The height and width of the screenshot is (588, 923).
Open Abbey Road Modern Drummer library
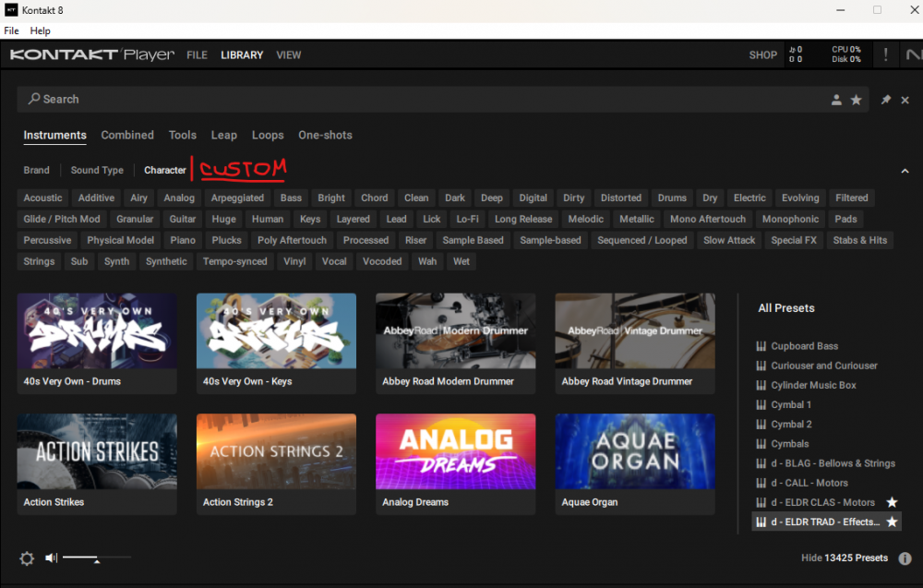point(456,343)
